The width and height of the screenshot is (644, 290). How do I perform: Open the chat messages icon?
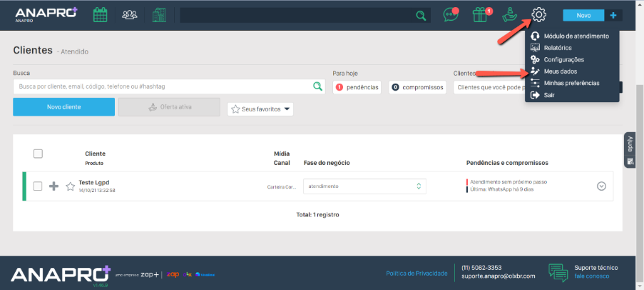451,15
